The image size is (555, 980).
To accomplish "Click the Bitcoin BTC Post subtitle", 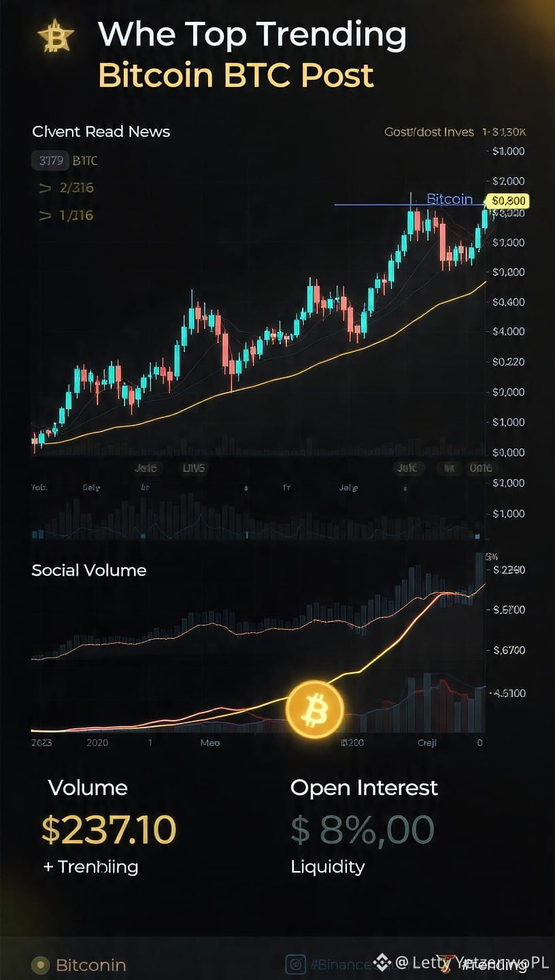I will 236,75.
